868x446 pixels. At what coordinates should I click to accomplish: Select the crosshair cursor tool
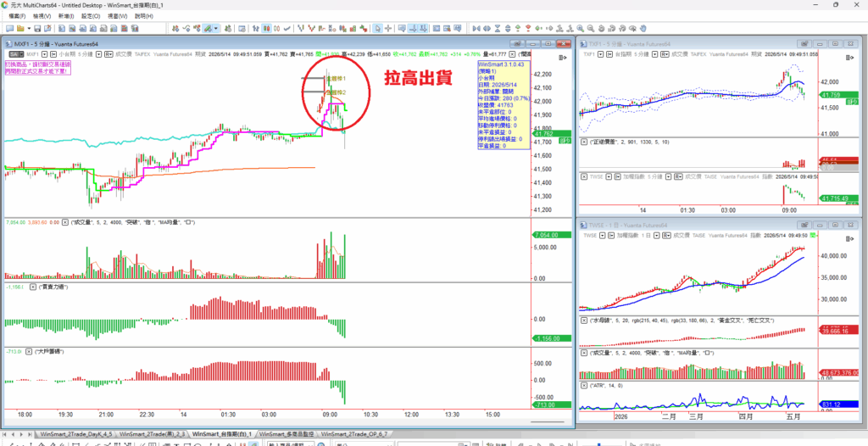click(388, 28)
